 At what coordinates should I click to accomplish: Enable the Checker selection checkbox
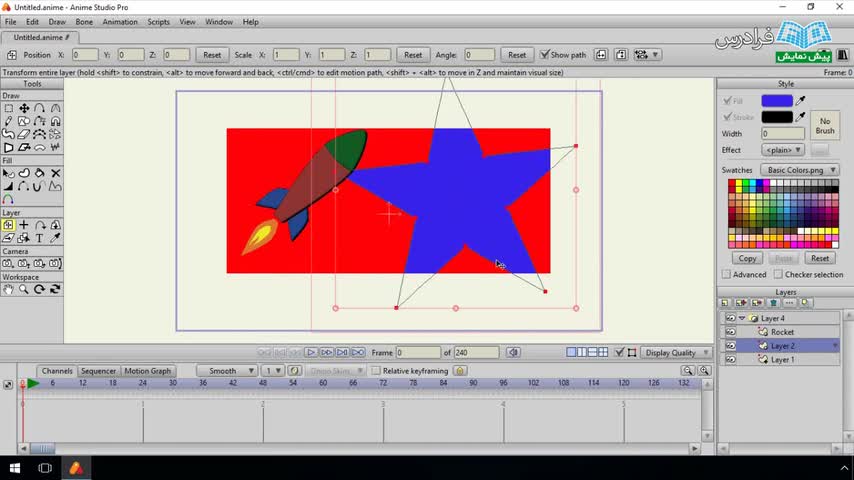click(x=778, y=275)
